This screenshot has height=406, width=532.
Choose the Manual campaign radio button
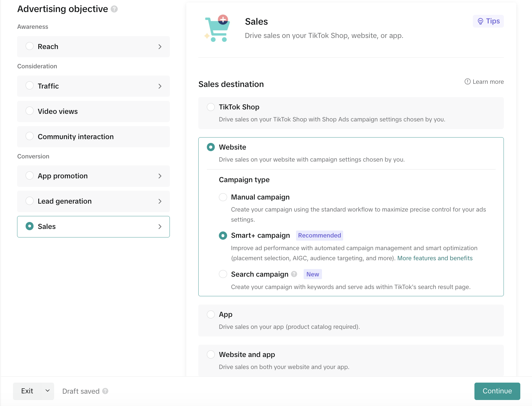[223, 197]
